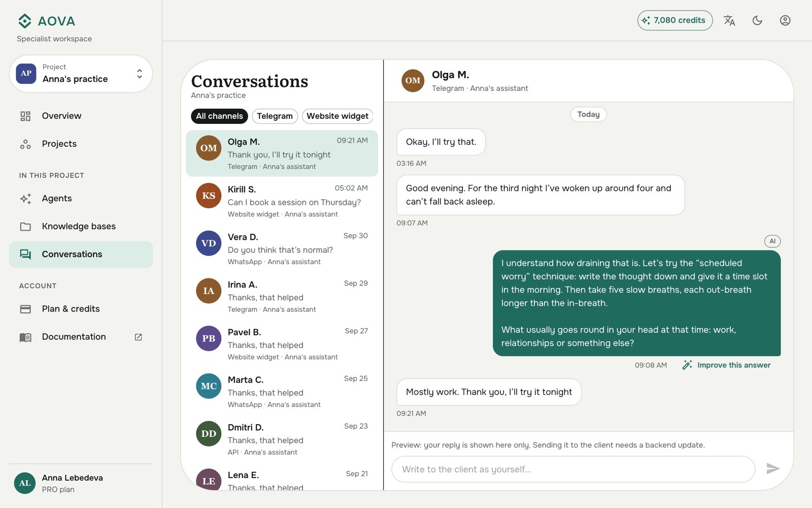Click the IA avatar of Irina A.

(209, 291)
